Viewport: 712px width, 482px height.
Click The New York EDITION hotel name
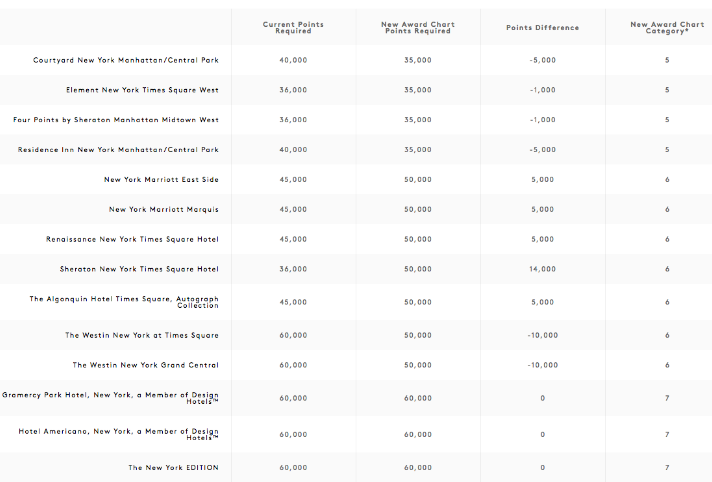point(173,468)
